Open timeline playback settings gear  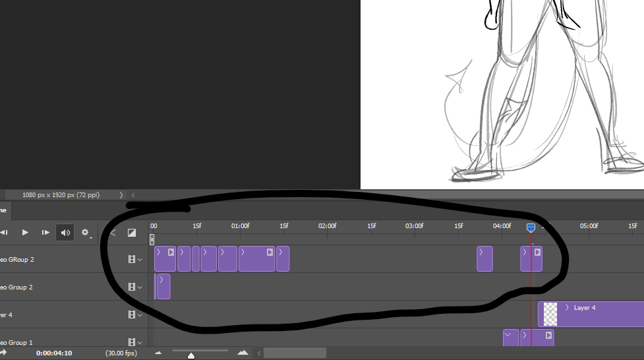[85, 233]
